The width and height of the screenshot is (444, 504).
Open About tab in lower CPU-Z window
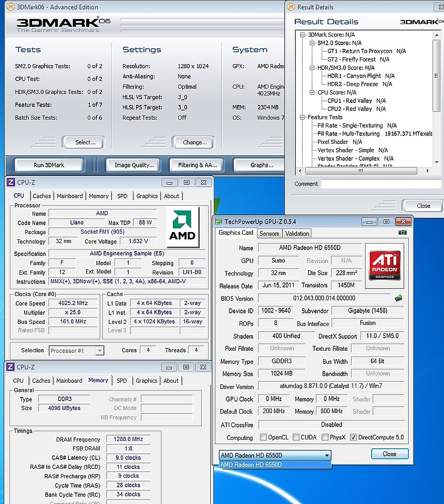(x=171, y=381)
